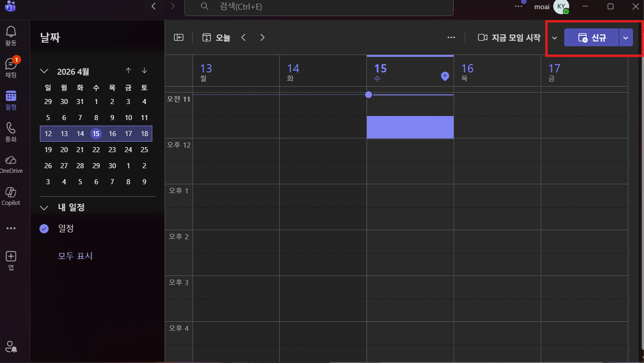The height and width of the screenshot is (363, 644).
Task: Collapse the 내 일정 section
Action: (44, 208)
